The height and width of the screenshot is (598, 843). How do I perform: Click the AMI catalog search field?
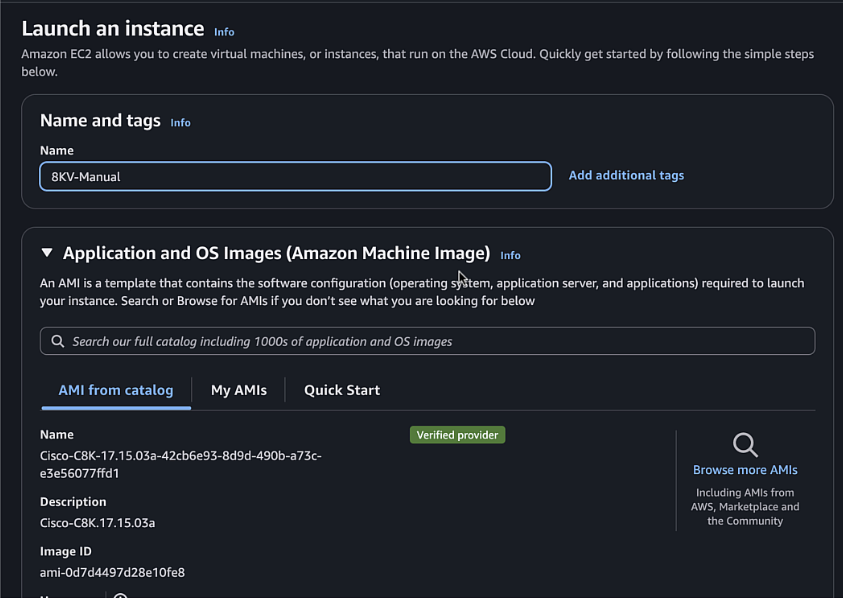(427, 341)
